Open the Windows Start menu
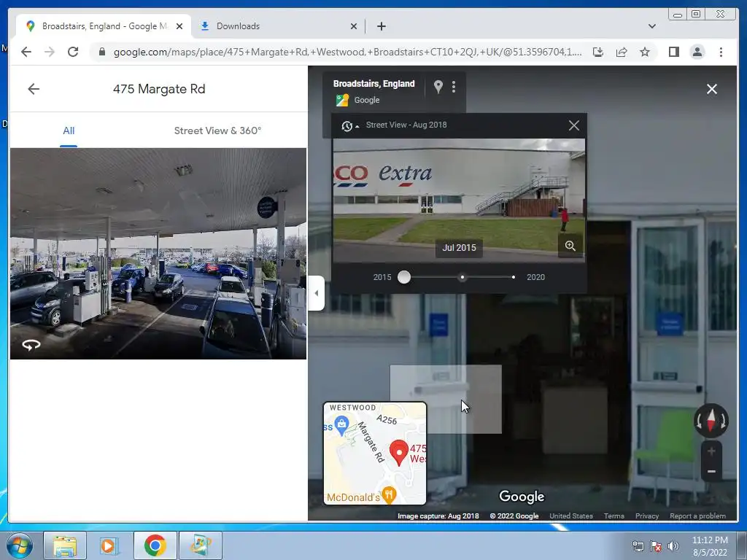Screen dimensions: 747x560 coord(20,545)
